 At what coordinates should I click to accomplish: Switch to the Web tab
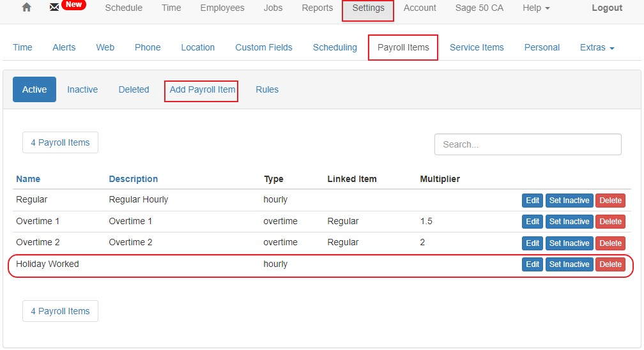pyautogui.click(x=105, y=47)
